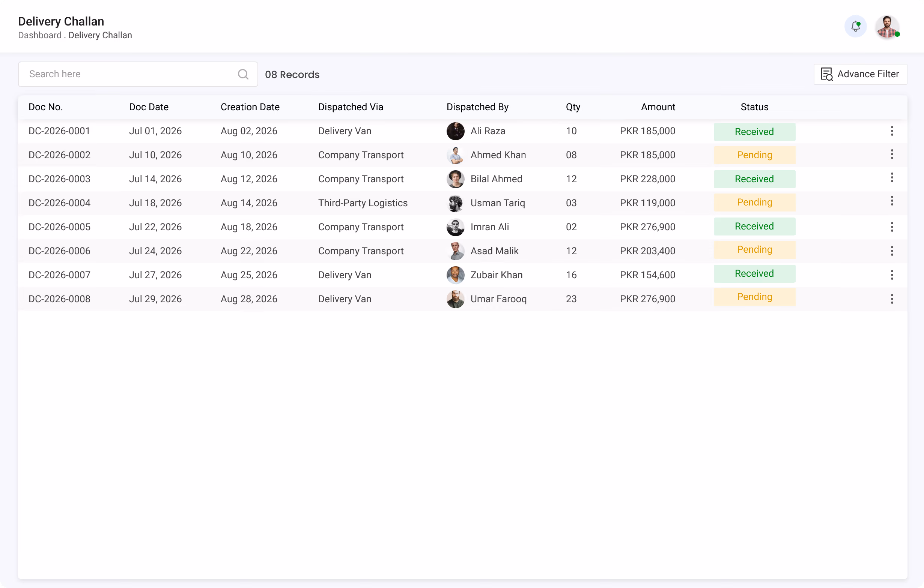Sort by Doc No. column header
924x588 pixels.
(46, 107)
